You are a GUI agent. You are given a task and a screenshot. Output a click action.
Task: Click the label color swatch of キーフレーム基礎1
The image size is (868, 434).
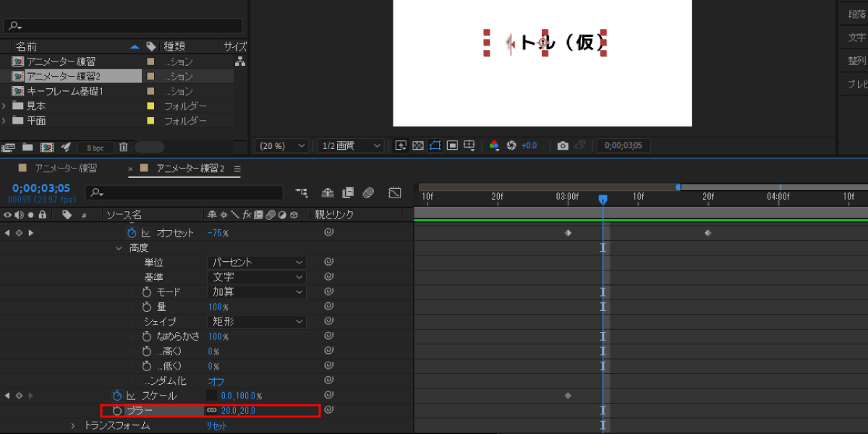(150, 91)
